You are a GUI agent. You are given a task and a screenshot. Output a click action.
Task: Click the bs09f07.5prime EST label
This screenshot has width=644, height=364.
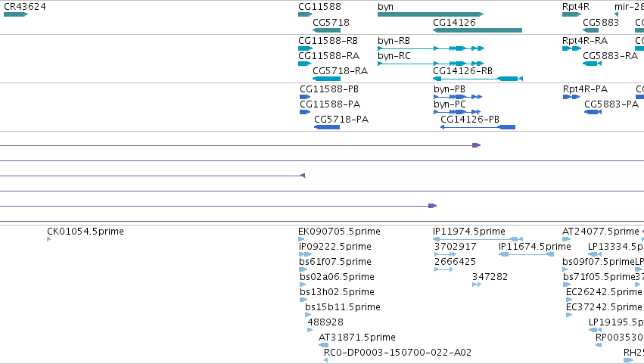coord(599,262)
